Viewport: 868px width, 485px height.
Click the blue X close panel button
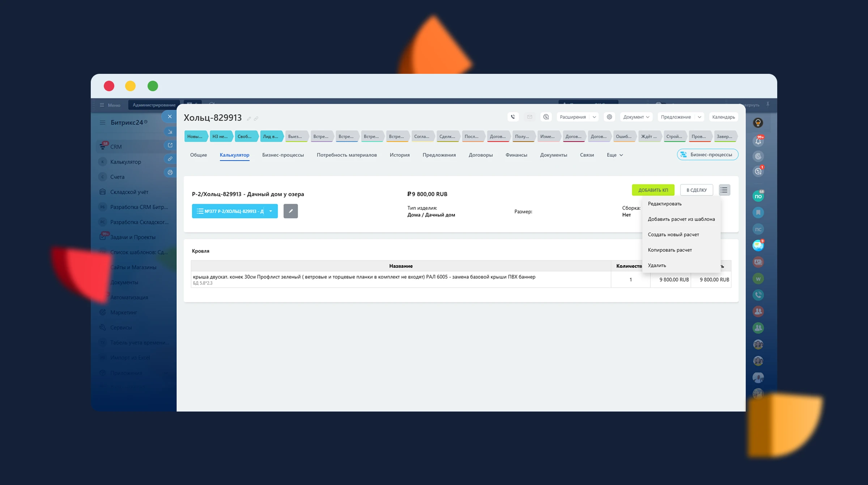(170, 117)
